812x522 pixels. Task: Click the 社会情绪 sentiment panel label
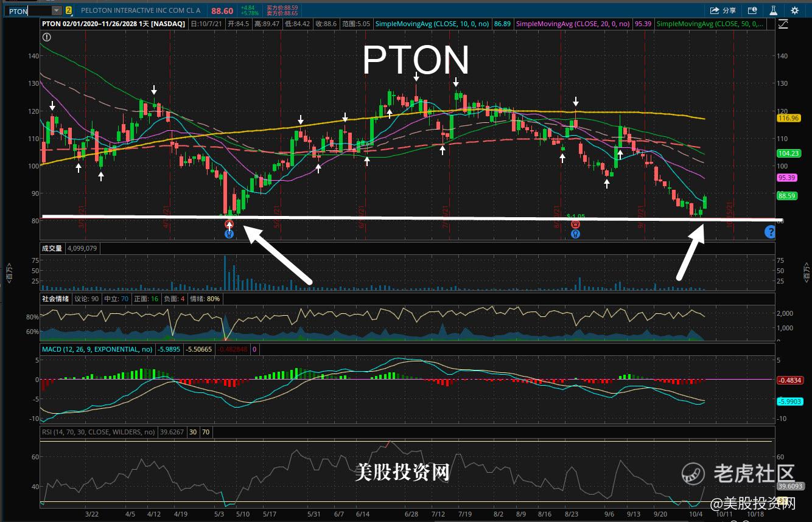coord(55,299)
